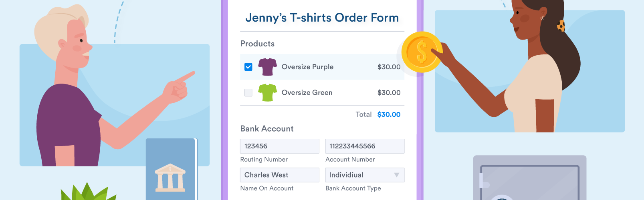
Task: Click the blue $30.00 total amount
Action: tap(389, 114)
